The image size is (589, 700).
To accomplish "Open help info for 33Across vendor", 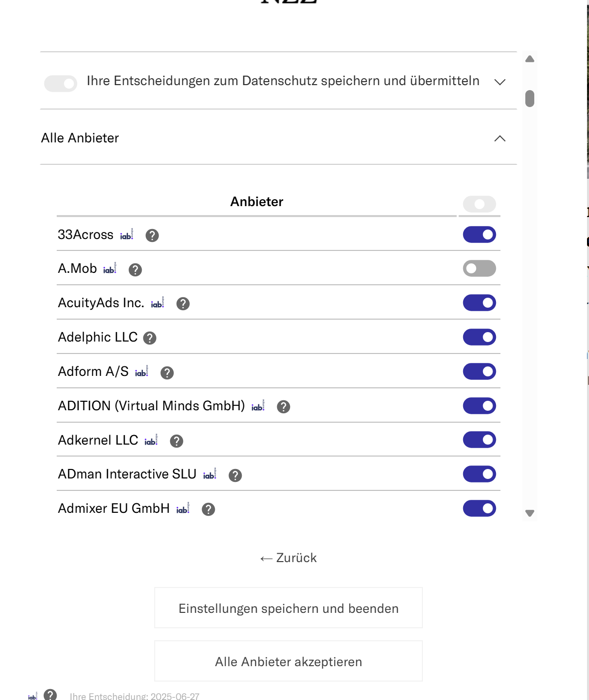I will tap(152, 235).
